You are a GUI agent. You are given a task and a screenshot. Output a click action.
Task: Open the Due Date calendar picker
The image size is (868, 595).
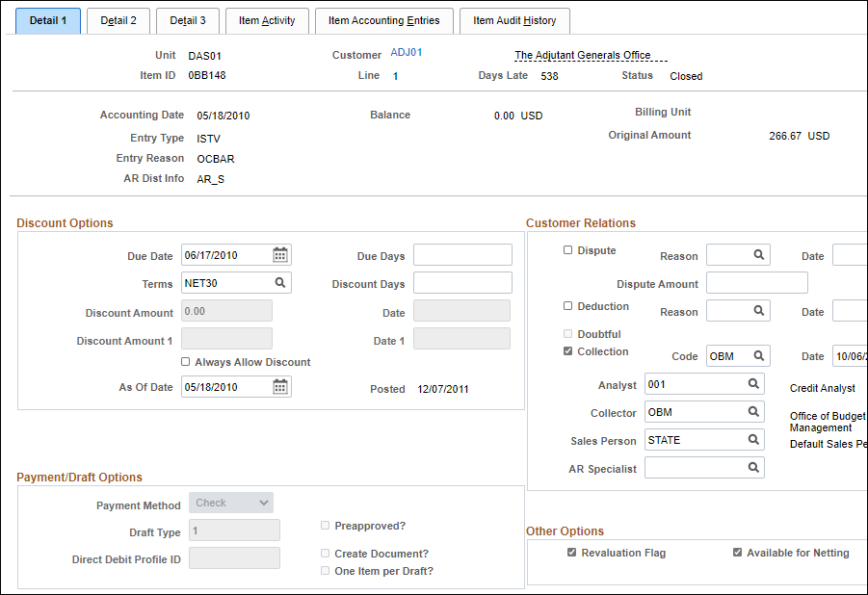tap(280, 254)
